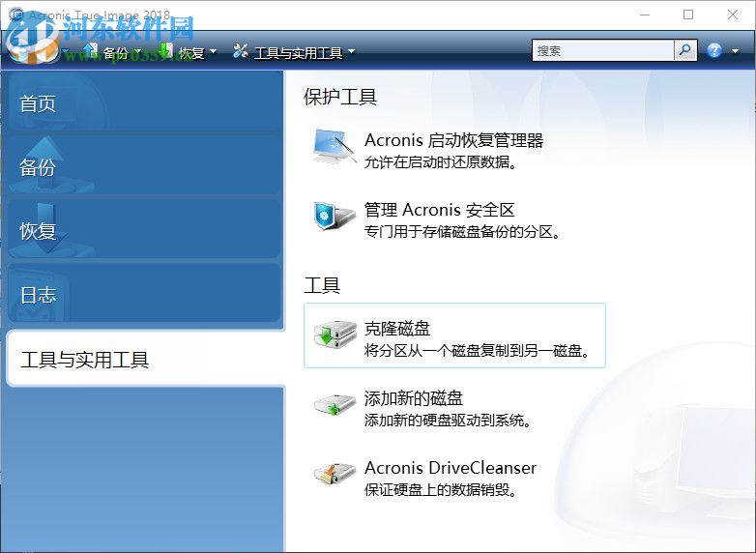Click the Acronis DriveCleanser icon

pyautogui.click(x=334, y=474)
